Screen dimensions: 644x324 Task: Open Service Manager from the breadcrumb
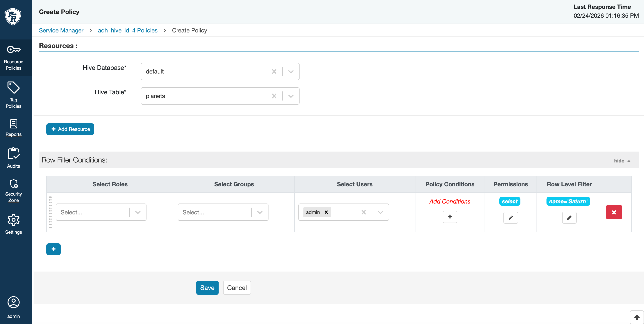[x=61, y=30]
